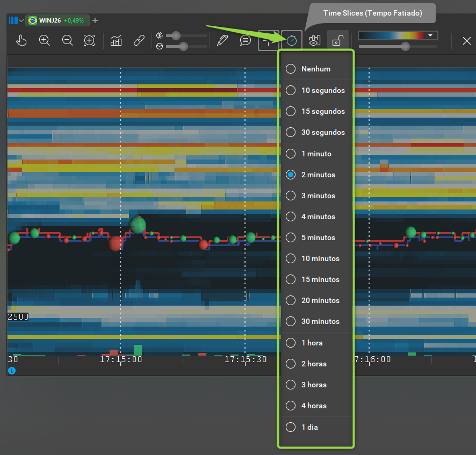Select the pan hand tool
476x455 pixels.
click(21, 40)
